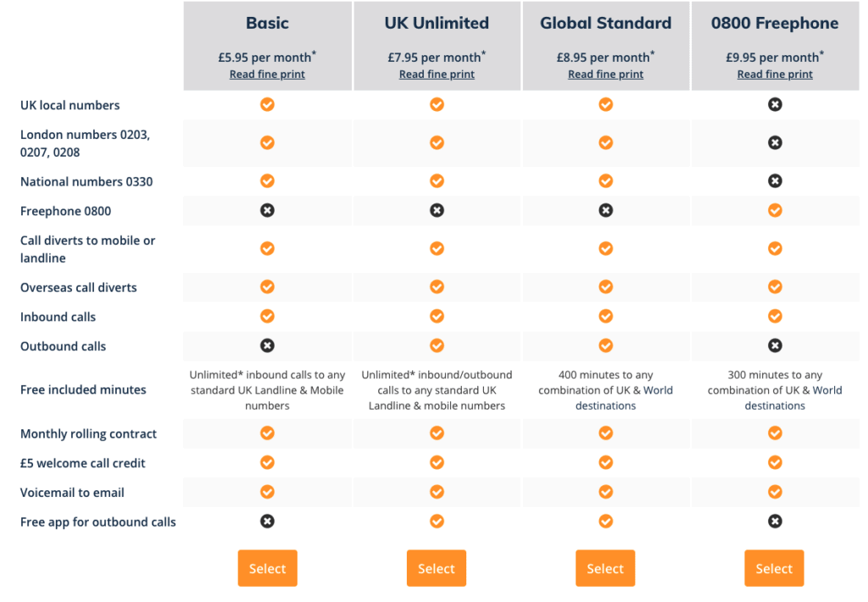Toggle the Outbound calls checkmark for Global Standard
This screenshot has height=602, width=868.
[x=605, y=345]
